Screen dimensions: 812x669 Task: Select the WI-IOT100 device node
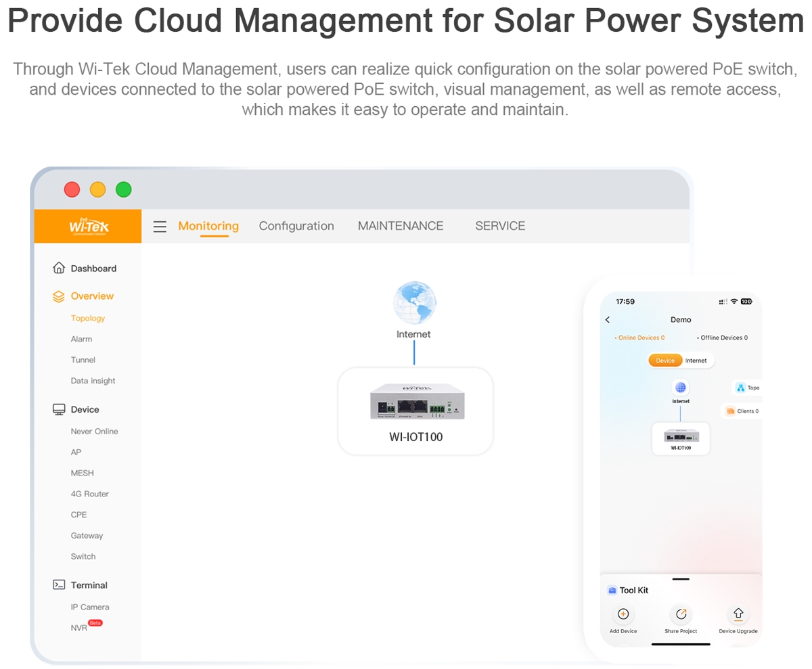coord(415,411)
